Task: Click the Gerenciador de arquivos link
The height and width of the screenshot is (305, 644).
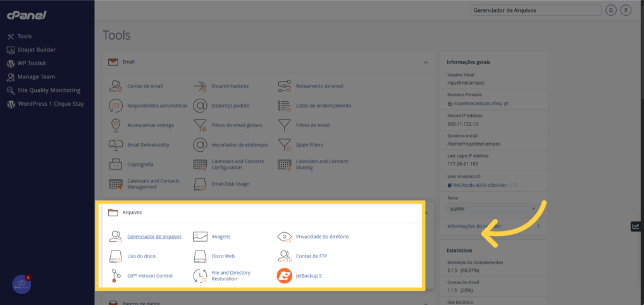Action: pyautogui.click(x=154, y=237)
